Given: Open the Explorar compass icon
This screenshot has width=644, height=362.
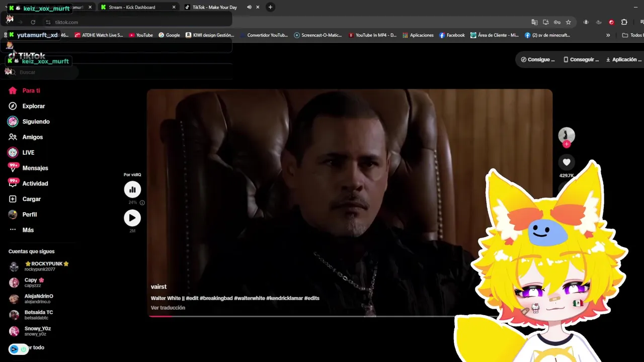Looking at the screenshot, I should [x=13, y=106].
